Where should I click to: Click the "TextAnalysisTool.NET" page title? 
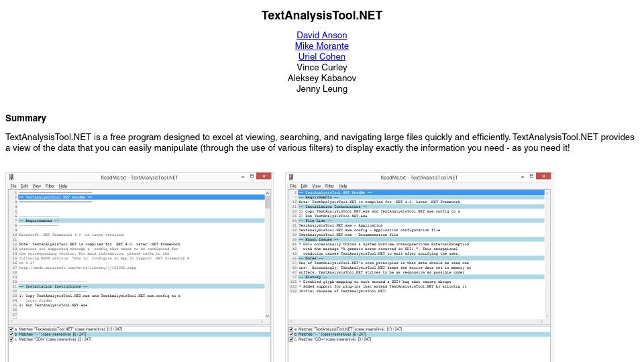point(321,15)
